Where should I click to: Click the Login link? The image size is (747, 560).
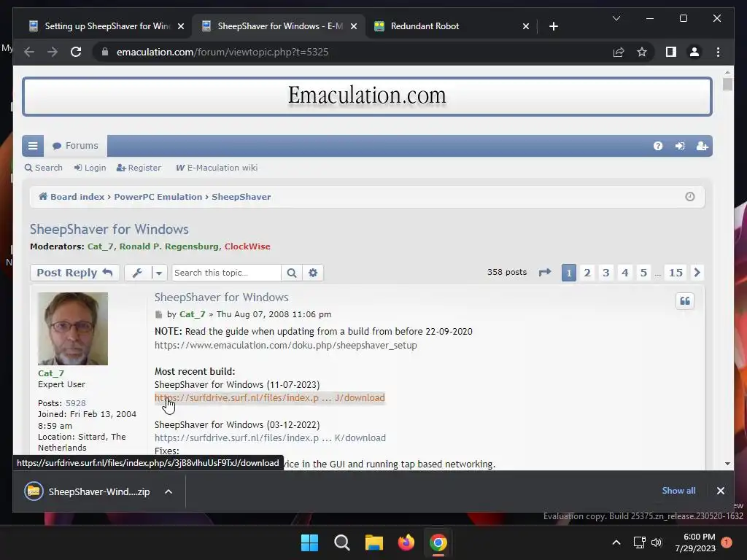tap(90, 168)
